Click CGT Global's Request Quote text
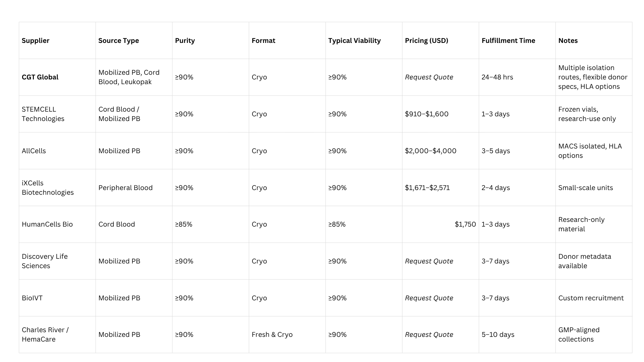The image size is (644, 362). [x=429, y=77]
